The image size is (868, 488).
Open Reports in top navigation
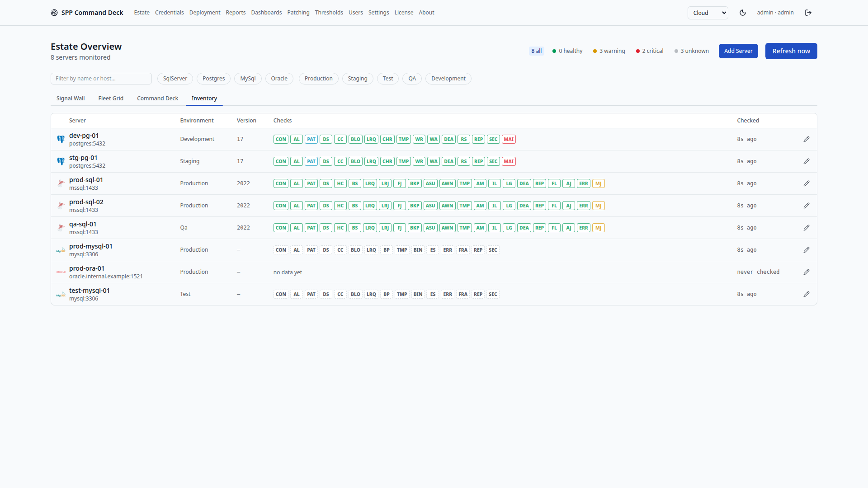(236, 13)
